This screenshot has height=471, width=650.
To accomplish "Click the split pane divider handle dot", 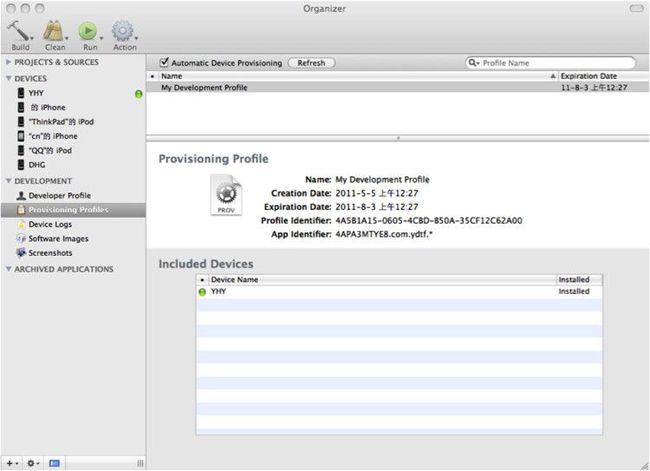I will [398, 138].
